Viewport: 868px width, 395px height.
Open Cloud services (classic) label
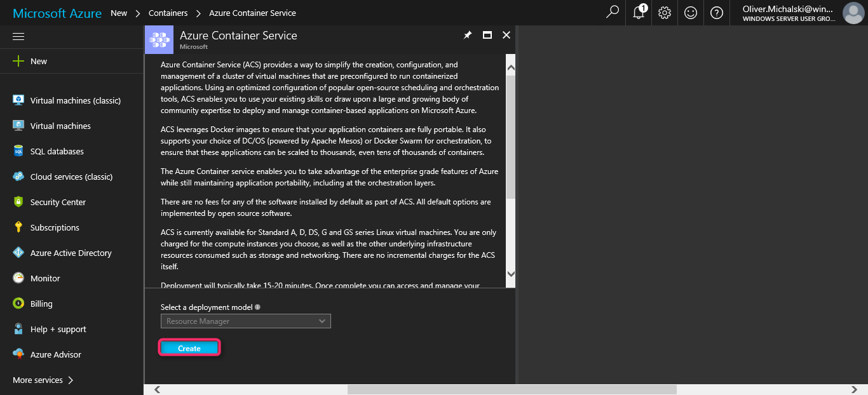[x=71, y=177]
